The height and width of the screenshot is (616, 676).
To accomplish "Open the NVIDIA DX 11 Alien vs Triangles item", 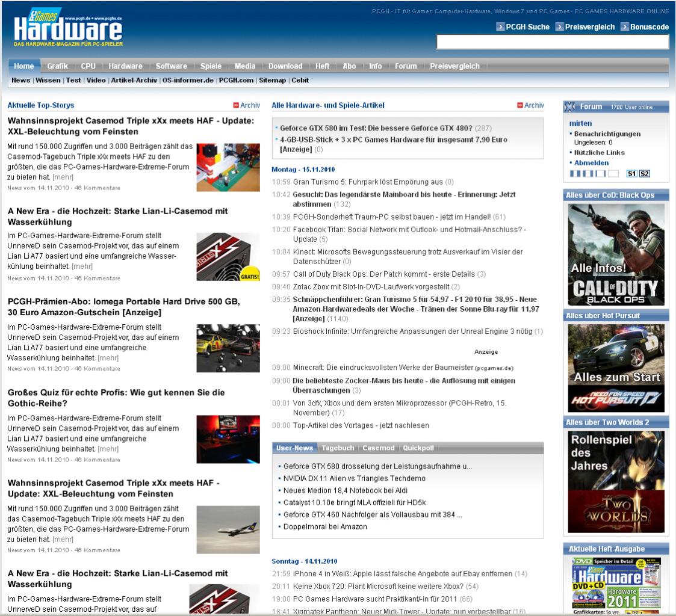I will click(x=355, y=478).
